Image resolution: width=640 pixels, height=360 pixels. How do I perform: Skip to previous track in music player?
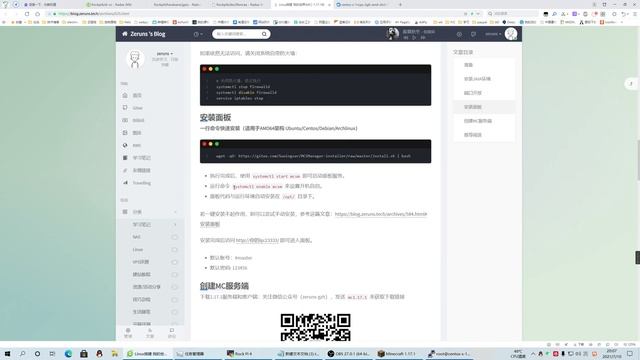(406, 38)
